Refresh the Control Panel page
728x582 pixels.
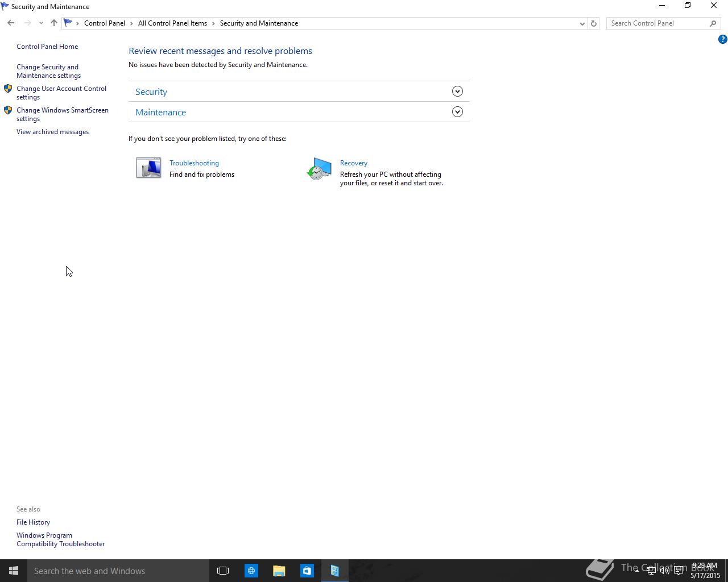[594, 23]
